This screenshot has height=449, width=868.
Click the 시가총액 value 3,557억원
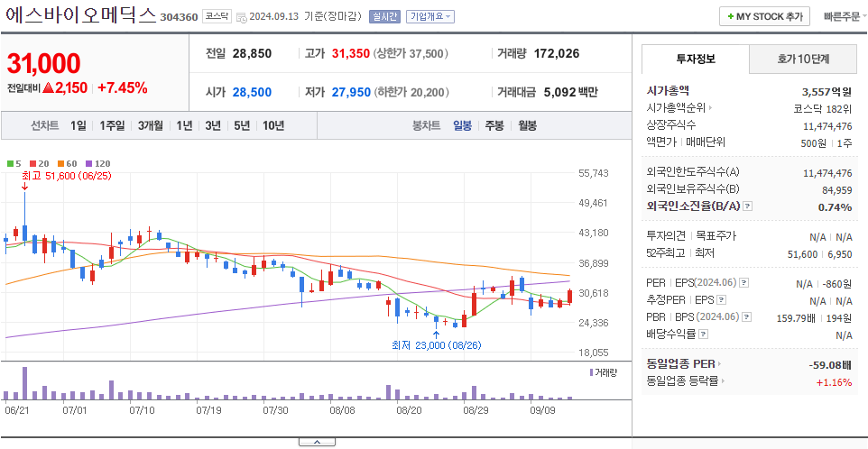coord(826,91)
